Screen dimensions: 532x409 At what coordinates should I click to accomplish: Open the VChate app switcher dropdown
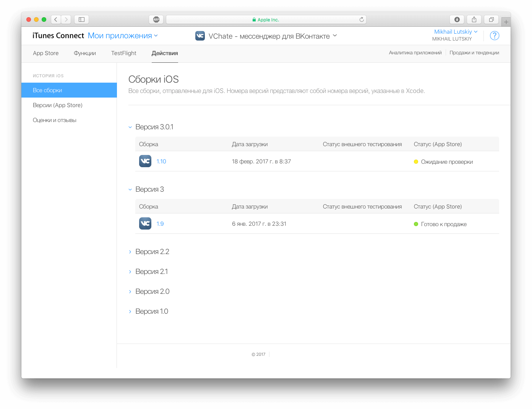(x=272, y=36)
